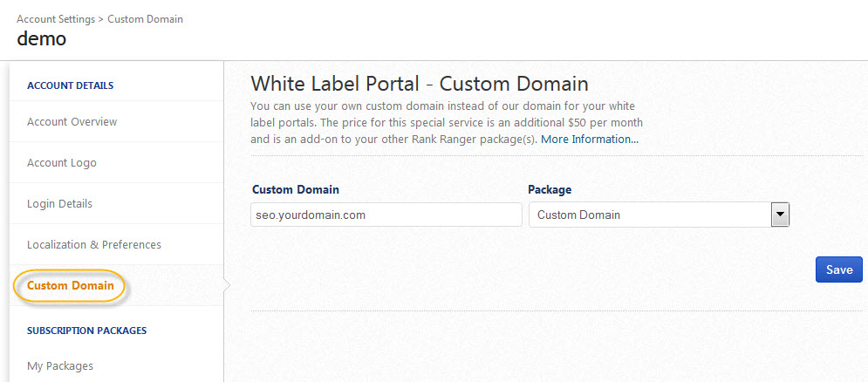Click the White Label Portal heading
The width and height of the screenshot is (868, 382).
[419, 84]
